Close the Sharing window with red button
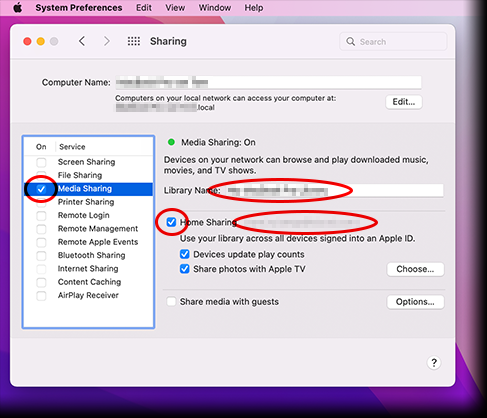 (x=27, y=41)
